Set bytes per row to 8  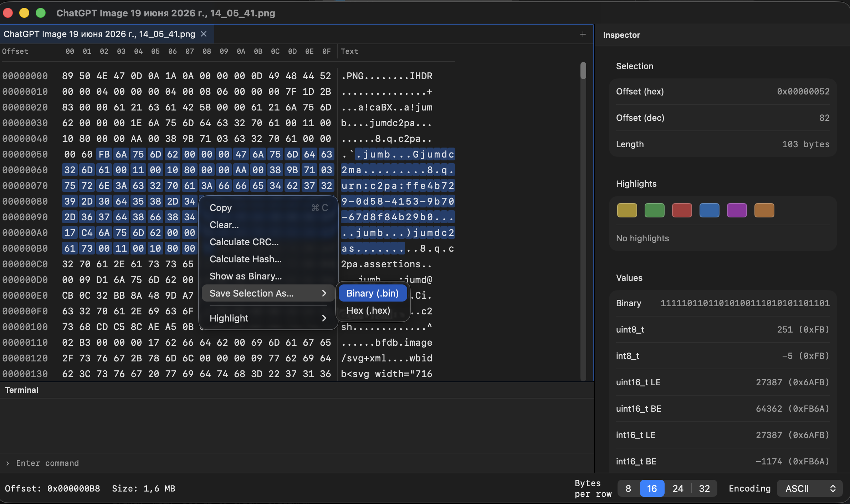[628, 488]
